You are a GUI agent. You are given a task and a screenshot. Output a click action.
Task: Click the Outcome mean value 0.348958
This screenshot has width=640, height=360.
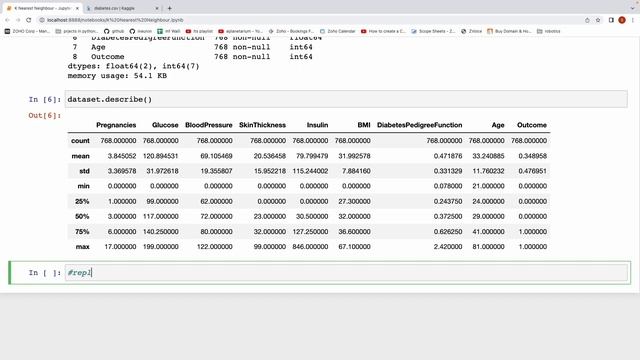(533, 156)
